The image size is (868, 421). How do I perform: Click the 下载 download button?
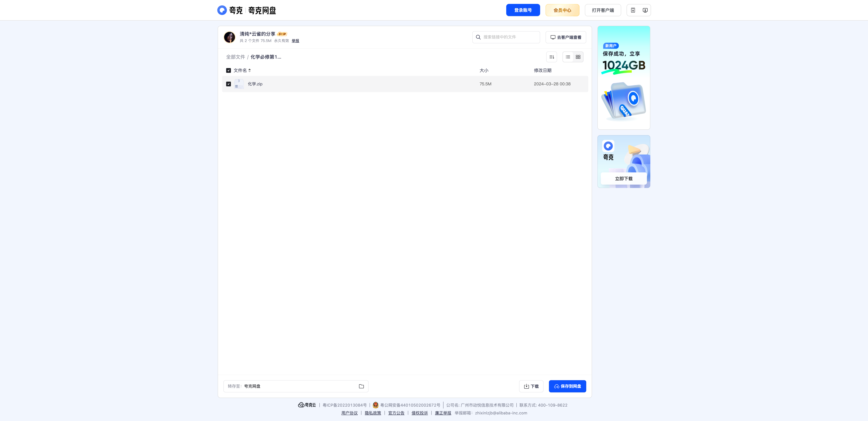tap(531, 386)
